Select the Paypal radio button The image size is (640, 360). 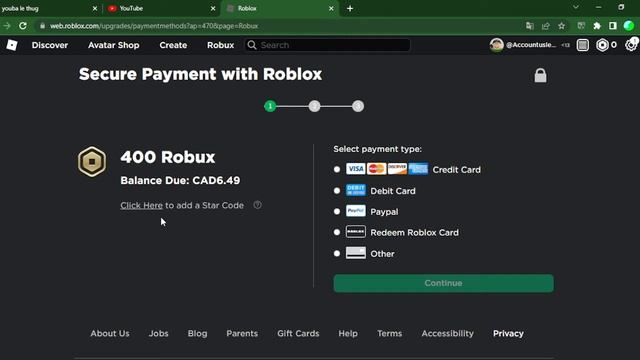pyautogui.click(x=337, y=211)
